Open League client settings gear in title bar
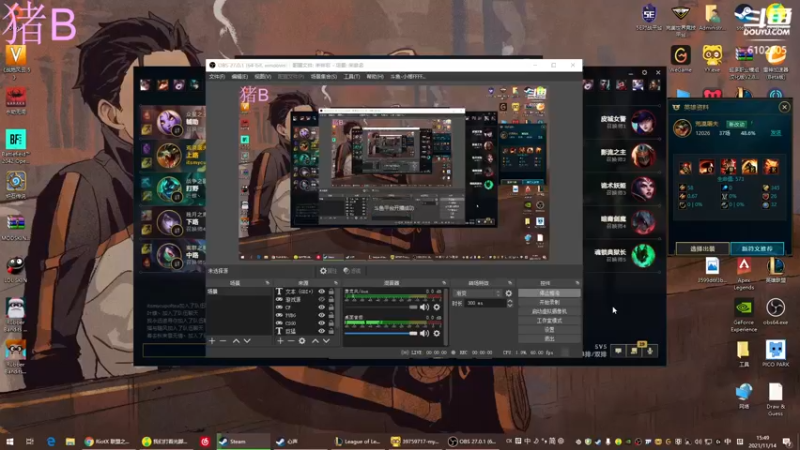 pos(644,72)
